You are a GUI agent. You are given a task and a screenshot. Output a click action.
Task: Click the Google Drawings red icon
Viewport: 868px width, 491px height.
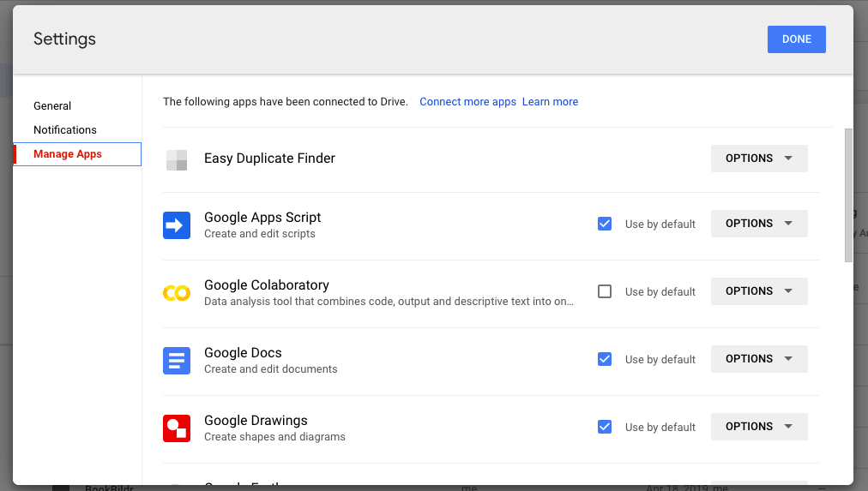[177, 428]
